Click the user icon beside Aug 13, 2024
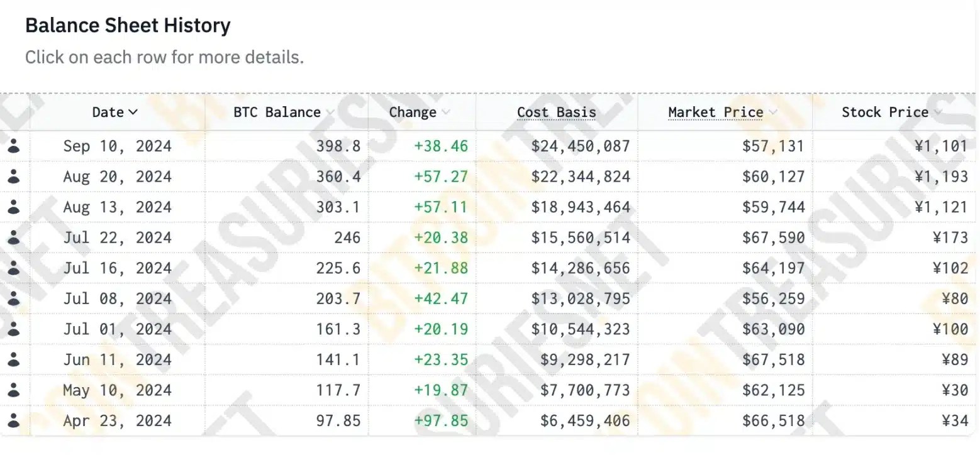980x460 pixels. (14, 207)
